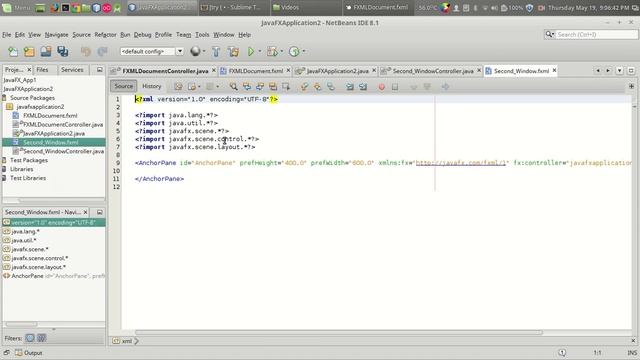
Task: Switch to Second_WindowController.java tab
Action: click(x=433, y=71)
